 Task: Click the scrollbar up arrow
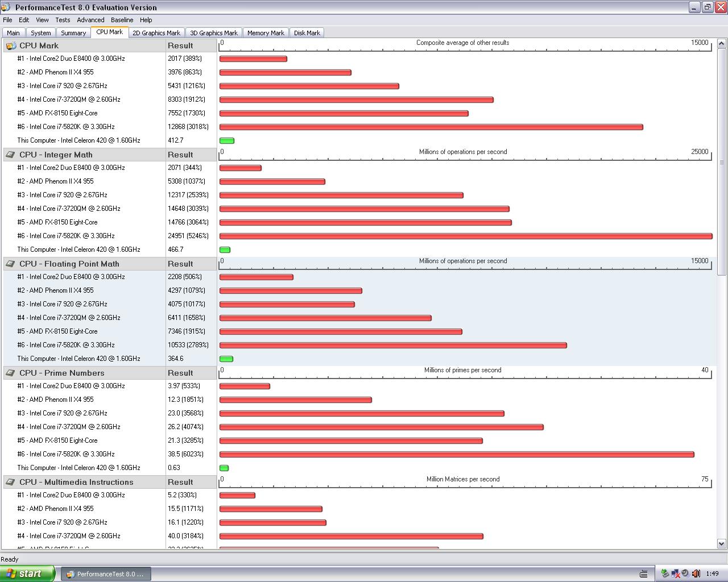[722, 43]
